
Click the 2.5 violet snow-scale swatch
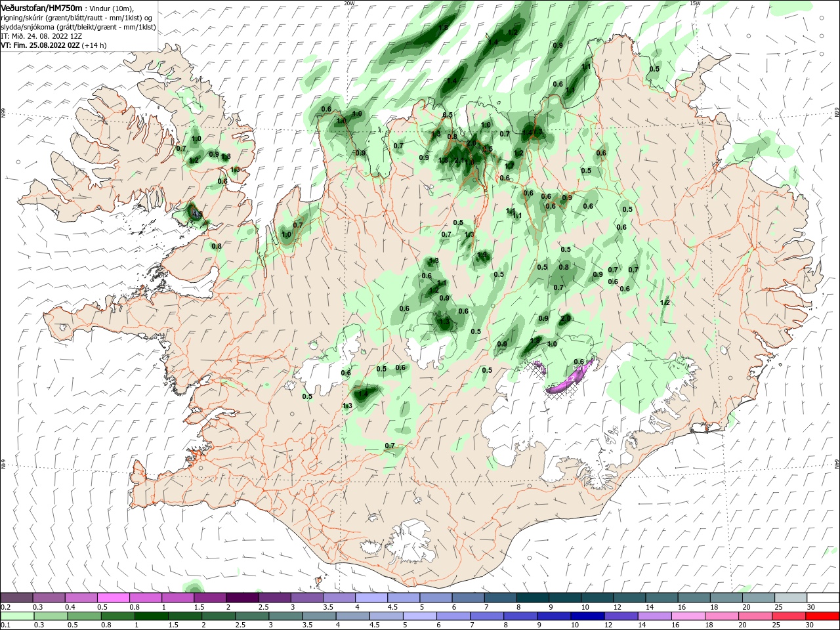pyautogui.click(x=274, y=597)
